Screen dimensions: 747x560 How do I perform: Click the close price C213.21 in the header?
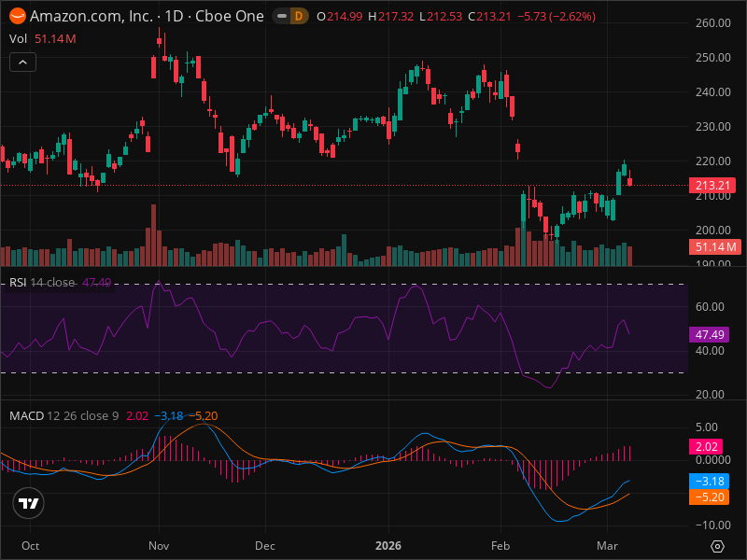coord(489,17)
